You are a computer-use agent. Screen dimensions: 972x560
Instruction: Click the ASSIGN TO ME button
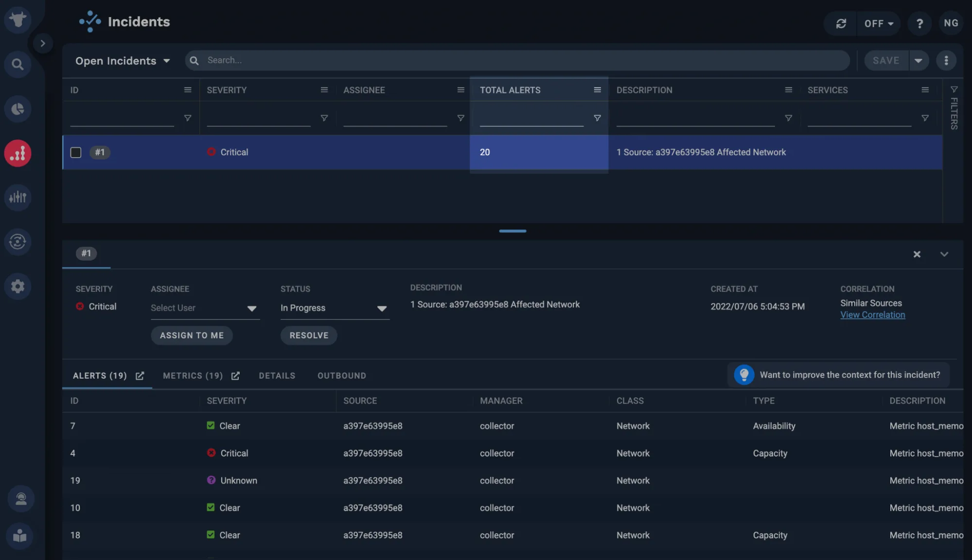(192, 335)
